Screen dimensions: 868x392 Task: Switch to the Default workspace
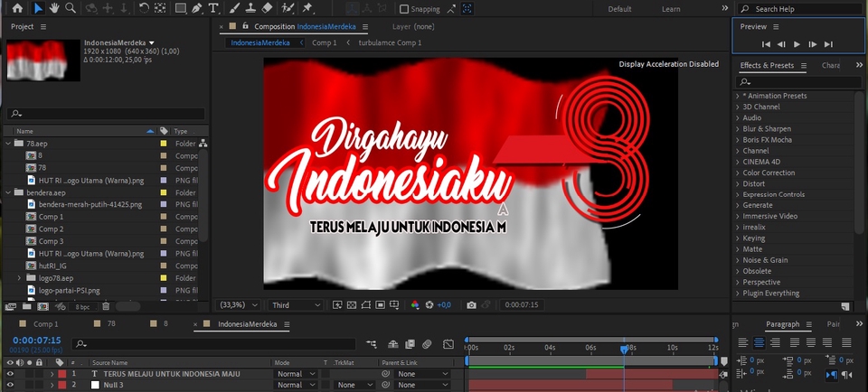click(619, 9)
